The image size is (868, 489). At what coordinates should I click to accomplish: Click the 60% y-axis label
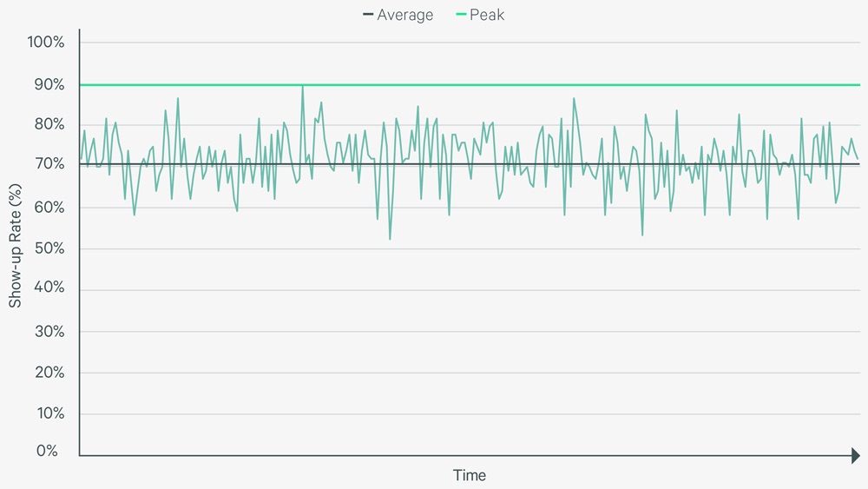coord(49,208)
